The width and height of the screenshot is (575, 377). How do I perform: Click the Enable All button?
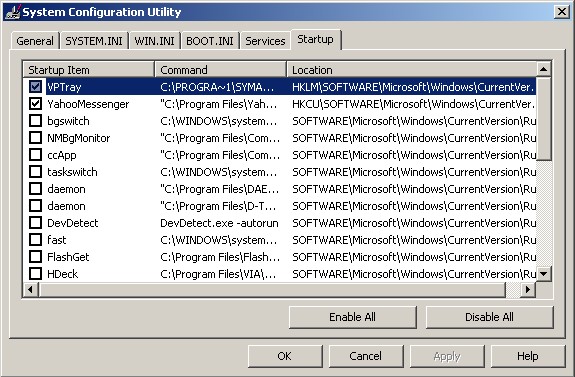pos(352,317)
